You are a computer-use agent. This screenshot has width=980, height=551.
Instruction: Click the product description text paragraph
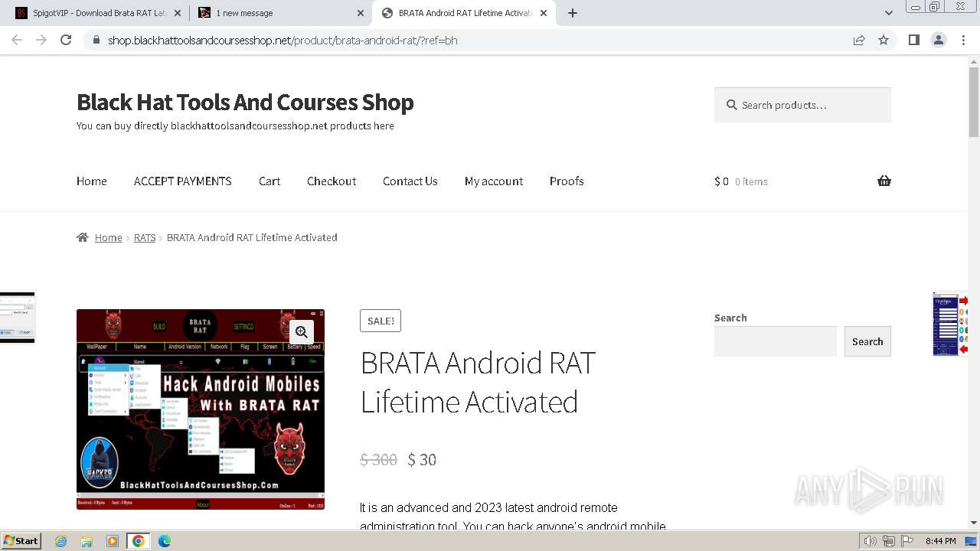[513, 517]
